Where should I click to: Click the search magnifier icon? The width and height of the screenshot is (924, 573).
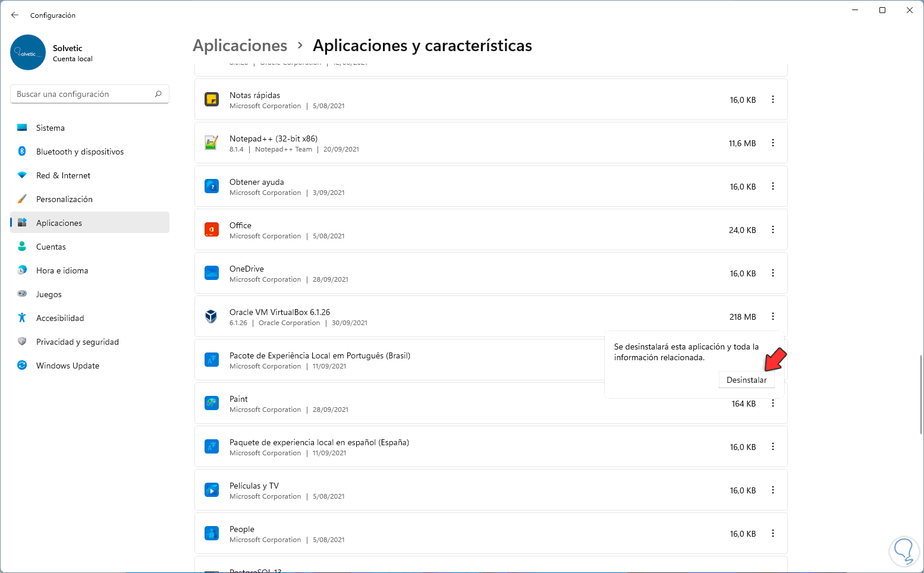[158, 94]
